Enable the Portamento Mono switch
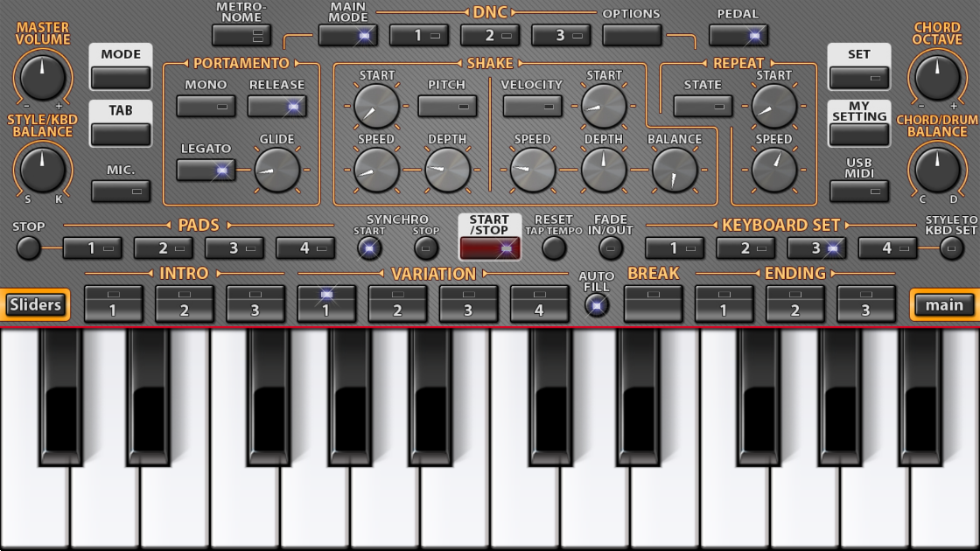This screenshot has width=980, height=551. coord(206,106)
